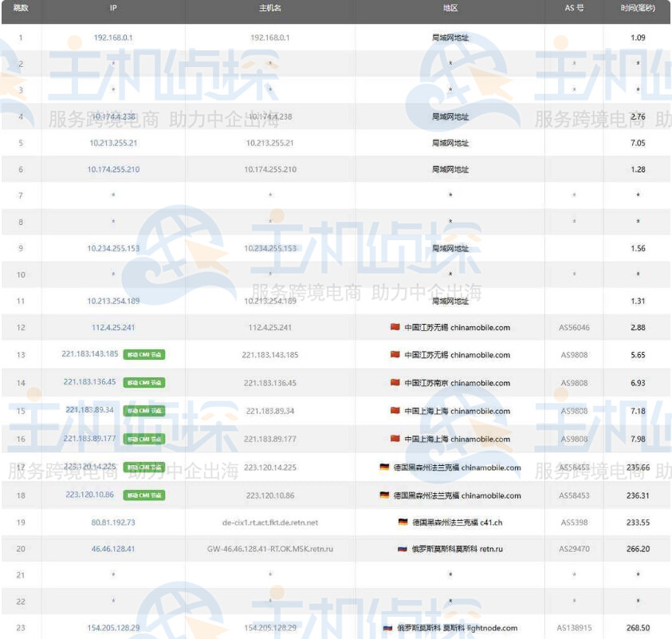Select region text 中国江苏南京 chinamobile.com
This screenshot has width=672, height=639.
(x=458, y=383)
